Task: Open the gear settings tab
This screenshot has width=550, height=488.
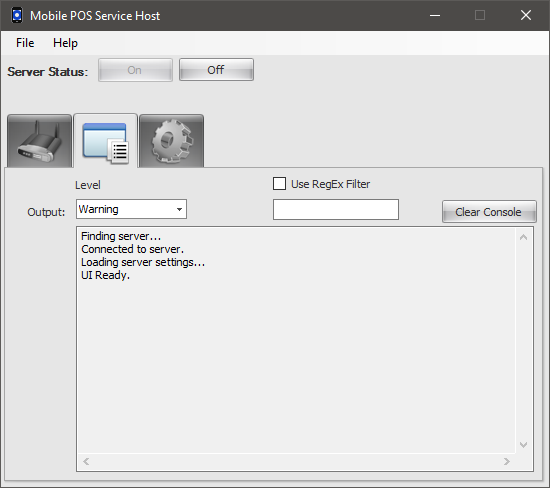Action: point(172,141)
